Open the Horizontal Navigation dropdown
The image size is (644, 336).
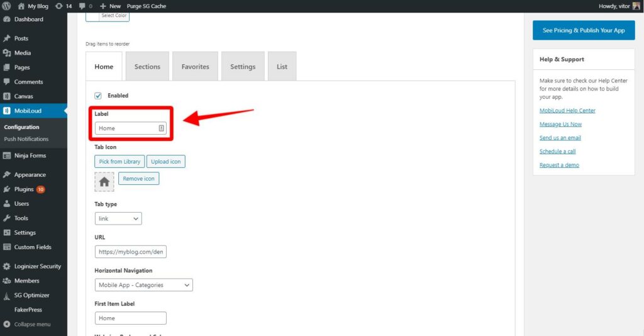pyautogui.click(x=144, y=285)
